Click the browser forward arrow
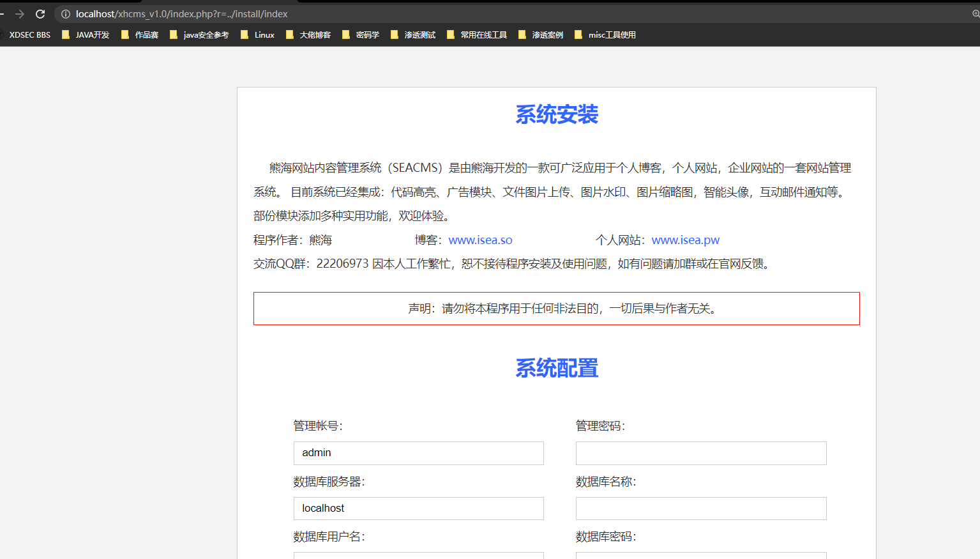Image resolution: width=980 pixels, height=559 pixels. click(20, 13)
